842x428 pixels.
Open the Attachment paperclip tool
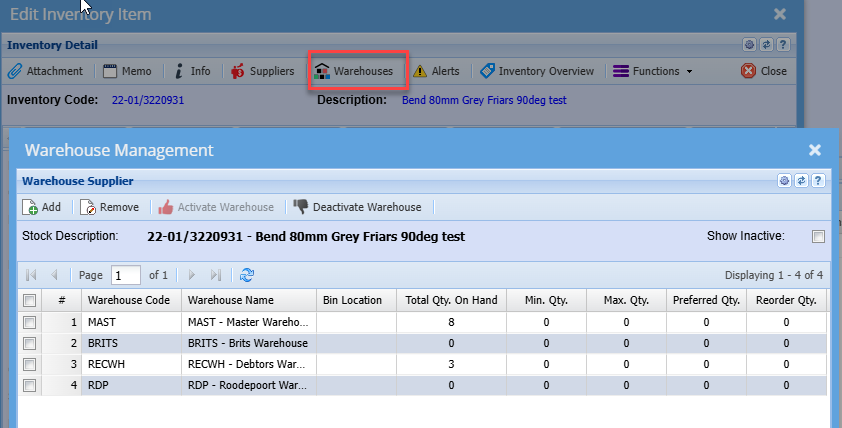click(x=45, y=71)
